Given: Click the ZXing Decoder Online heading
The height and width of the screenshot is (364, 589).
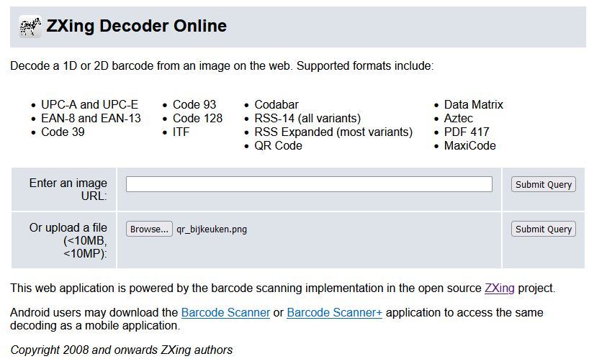Looking at the screenshot, I should [136, 26].
